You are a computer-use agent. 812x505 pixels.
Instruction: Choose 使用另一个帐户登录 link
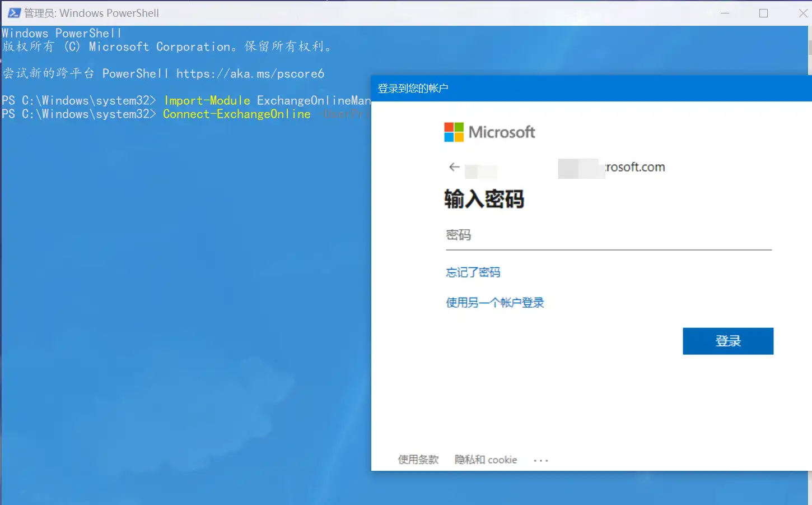(495, 303)
